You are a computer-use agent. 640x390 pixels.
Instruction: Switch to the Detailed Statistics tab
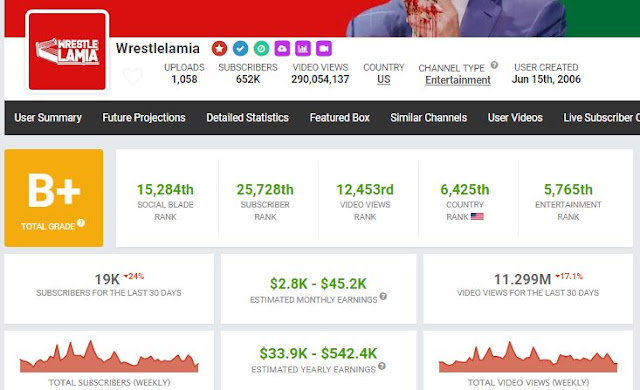(247, 118)
